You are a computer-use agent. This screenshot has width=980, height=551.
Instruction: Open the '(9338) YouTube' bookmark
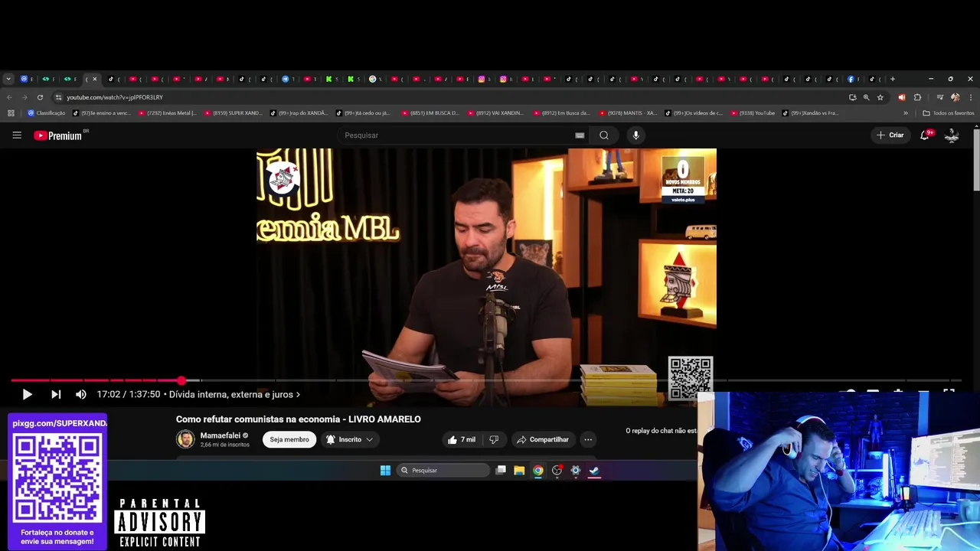[753, 113]
